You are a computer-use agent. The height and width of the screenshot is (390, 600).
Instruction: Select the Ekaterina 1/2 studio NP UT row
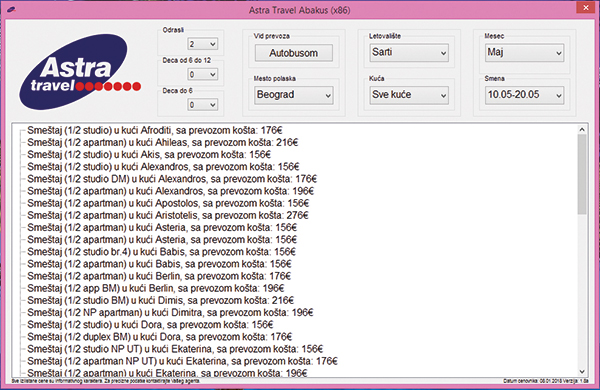(175, 349)
